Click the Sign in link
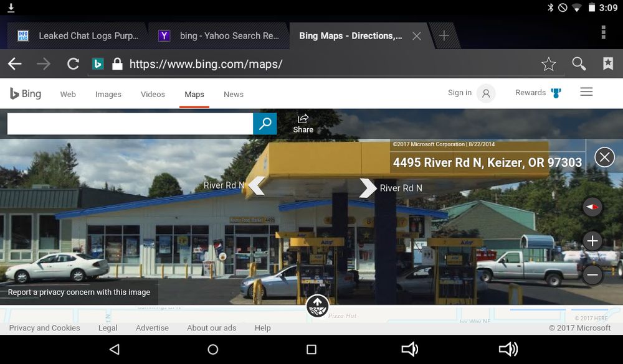 (x=460, y=93)
